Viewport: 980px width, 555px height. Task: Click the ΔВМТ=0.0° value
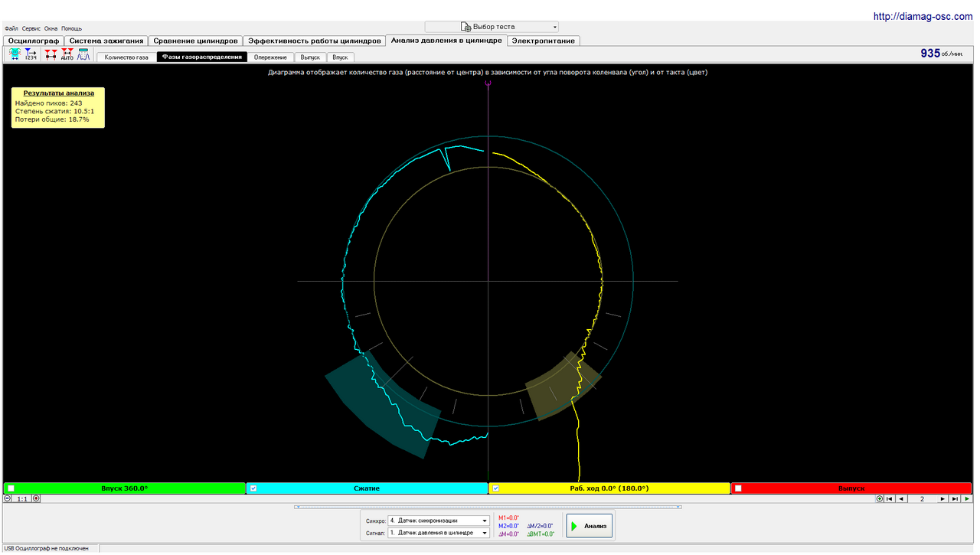pyautogui.click(x=541, y=534)
